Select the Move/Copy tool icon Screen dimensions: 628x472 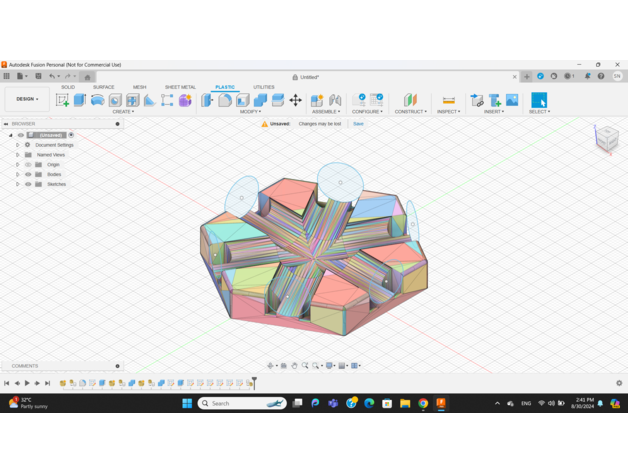click(296, 100)
